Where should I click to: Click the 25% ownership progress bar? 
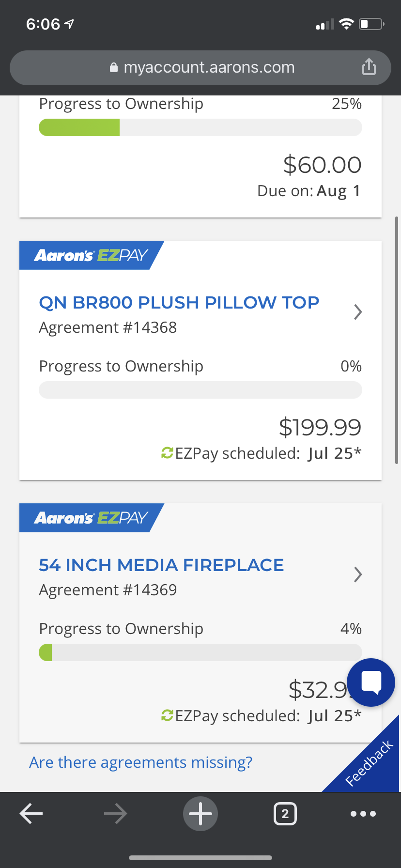click(x=200, y=127)
